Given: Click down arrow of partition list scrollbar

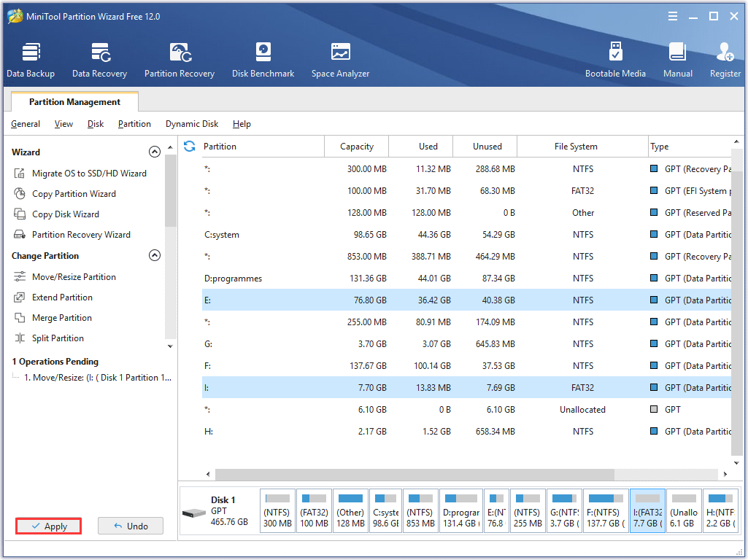Looking at the screenshot, I should point(736,463).
